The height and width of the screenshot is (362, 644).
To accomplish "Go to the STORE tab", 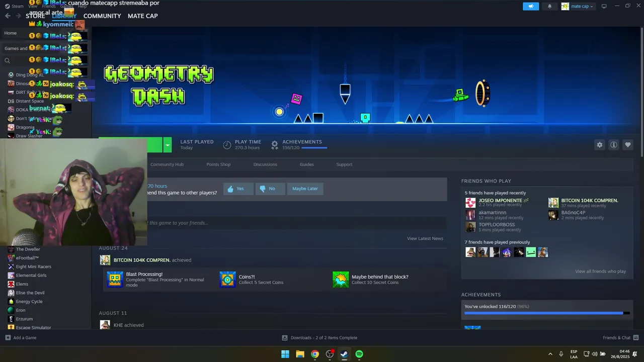I will click(35, 16).
